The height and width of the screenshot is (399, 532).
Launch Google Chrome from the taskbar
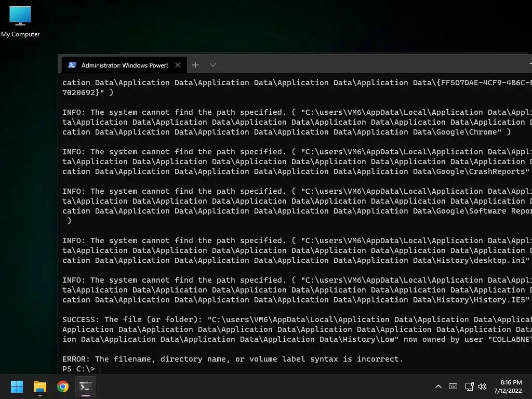(63, 387)
